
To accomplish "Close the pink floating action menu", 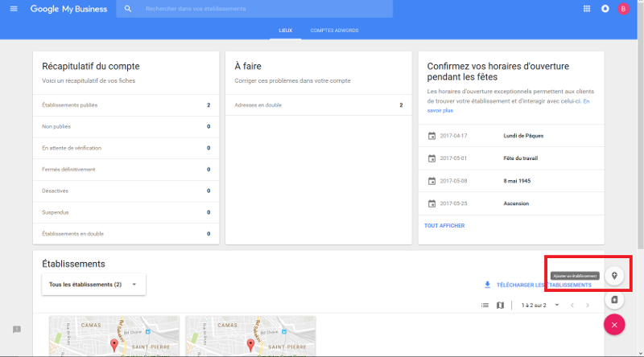I will click(614, 325).
